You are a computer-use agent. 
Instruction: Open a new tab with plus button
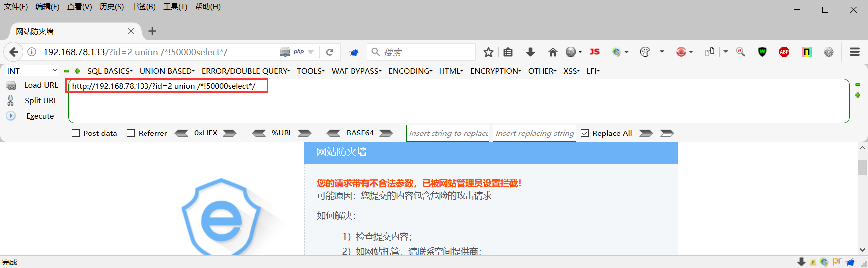coord(152,31)
